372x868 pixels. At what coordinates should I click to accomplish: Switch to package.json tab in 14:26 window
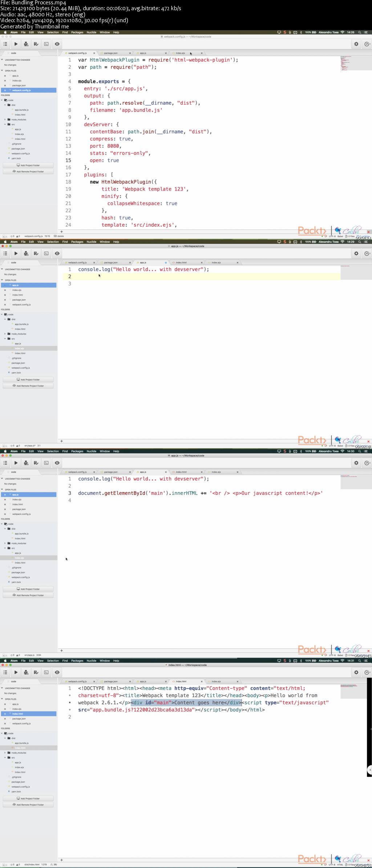111,53
